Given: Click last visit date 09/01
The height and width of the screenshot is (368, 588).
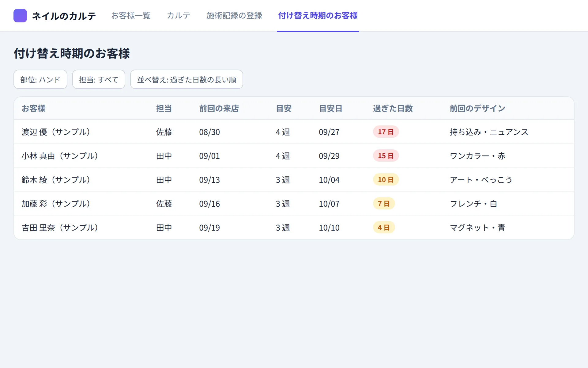Looking at the screenshot, I should tap(209, 156).
